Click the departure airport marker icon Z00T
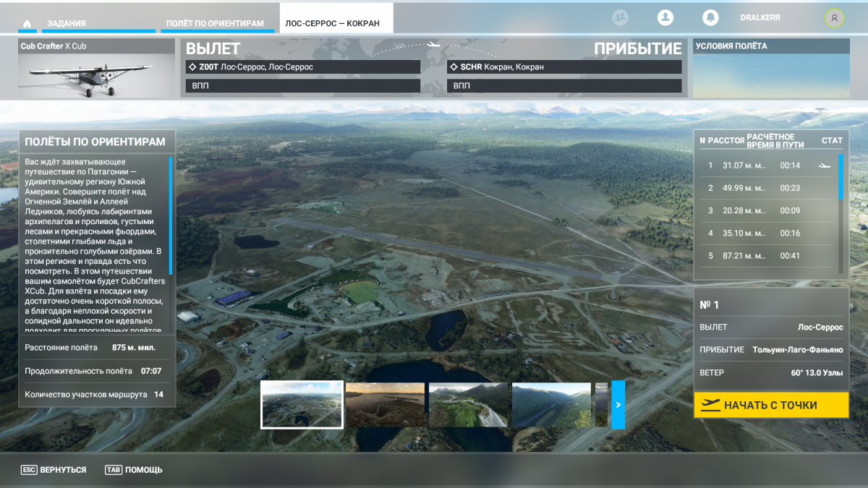 coord(192,67)
